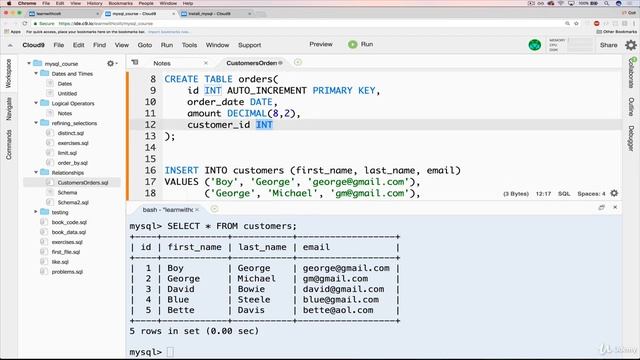Open the Support menu in Cloud9
The image size is (640, 360).
point(249,45)
